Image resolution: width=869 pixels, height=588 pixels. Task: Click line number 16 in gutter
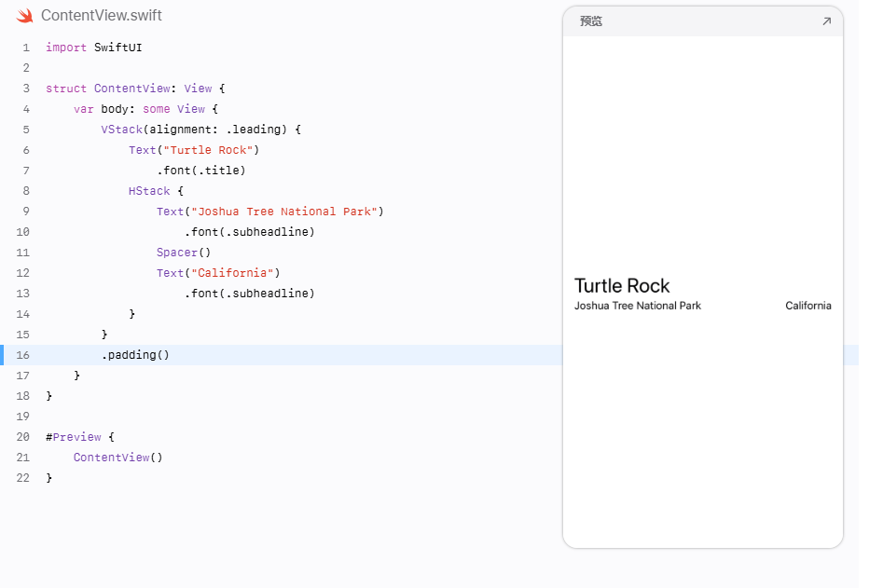tap(22, 355)
